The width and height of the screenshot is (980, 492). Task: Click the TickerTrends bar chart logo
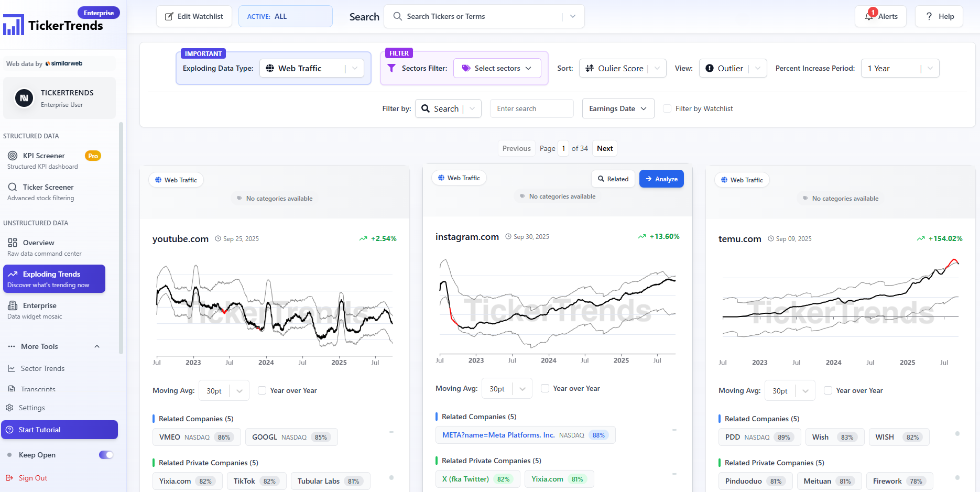[14, 25]
